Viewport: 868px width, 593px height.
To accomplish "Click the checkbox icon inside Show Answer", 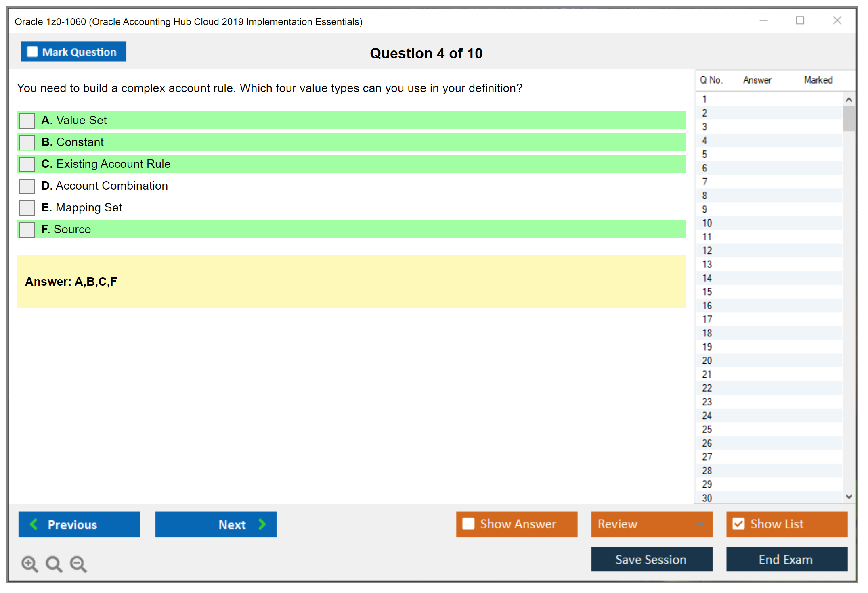I will pyautogui.click(x=468, y=524).
